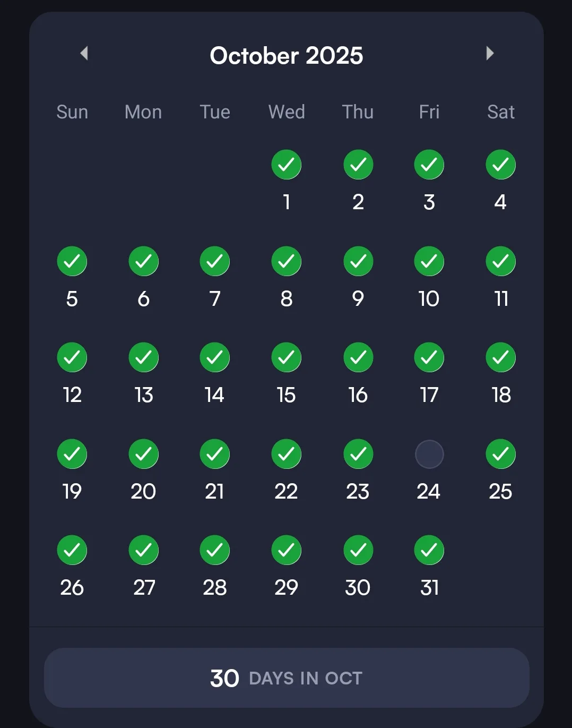This screenshot has width=572, height=728.
Task: Toggle the green check above day 4
Action: click(500, 165)
